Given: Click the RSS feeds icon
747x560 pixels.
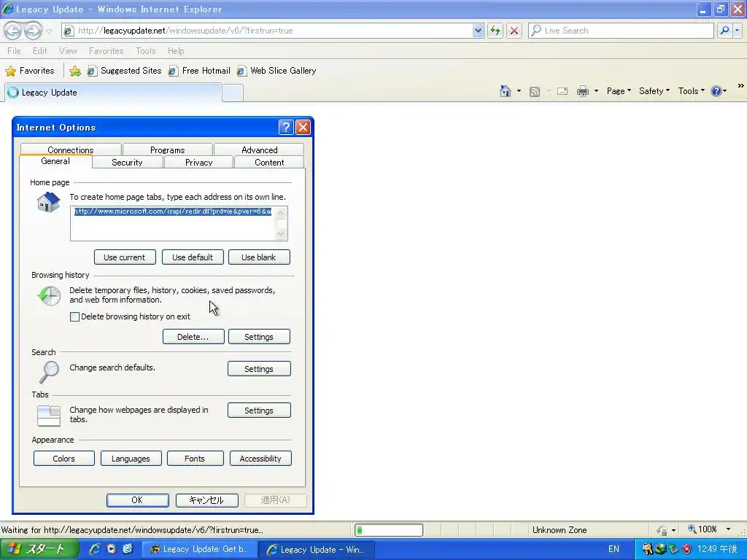Looking at the screenshot, I should pyautogui.click(x=535, y=91).
